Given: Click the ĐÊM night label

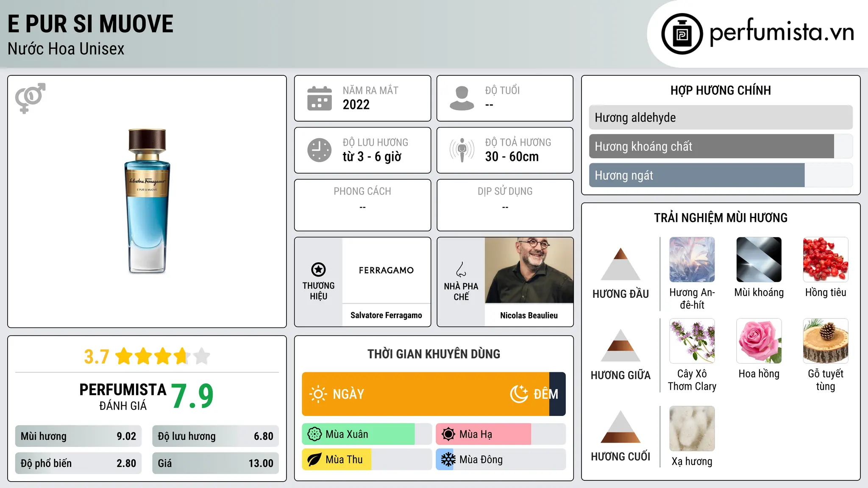Looking at the screenshot, I should coord(546,394).
